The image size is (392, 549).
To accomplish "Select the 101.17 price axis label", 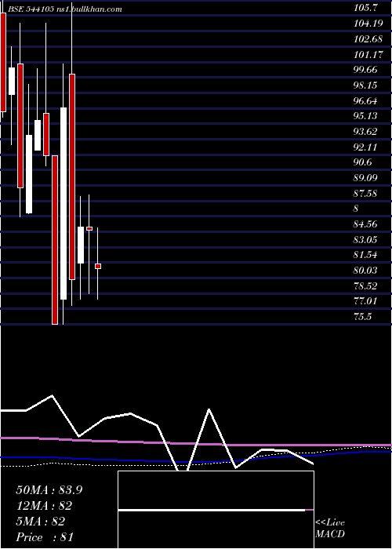I will pyautogui.click(x=368, y=54).
